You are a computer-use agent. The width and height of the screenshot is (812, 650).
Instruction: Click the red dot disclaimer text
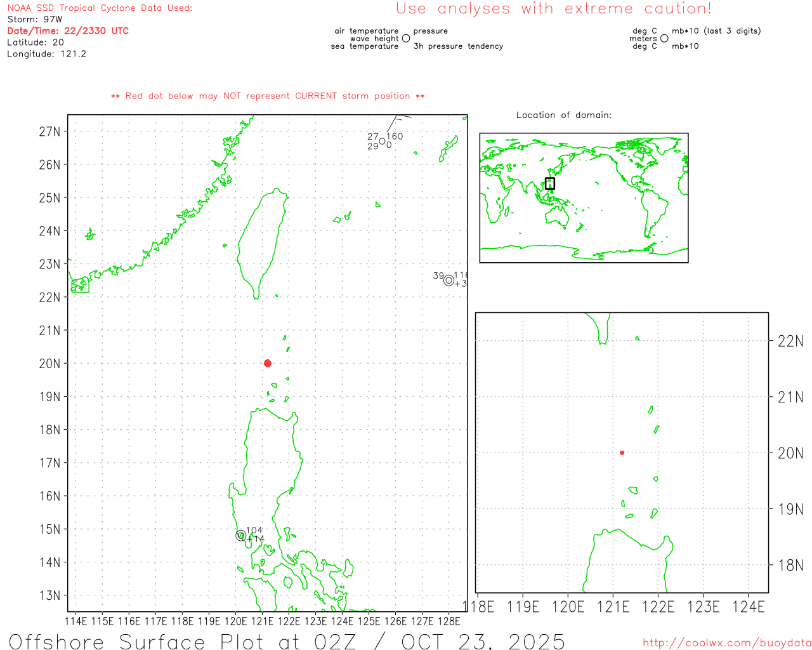[x=268, y=96]
